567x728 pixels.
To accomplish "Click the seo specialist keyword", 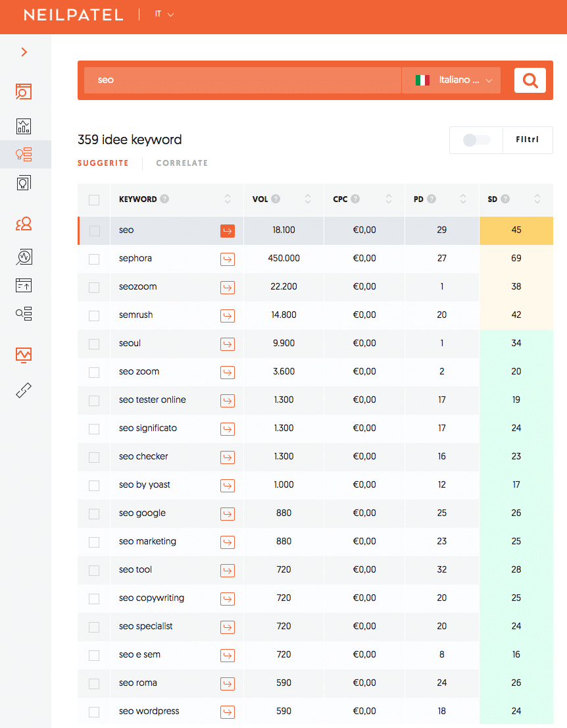I will click(x=145, y=627).
